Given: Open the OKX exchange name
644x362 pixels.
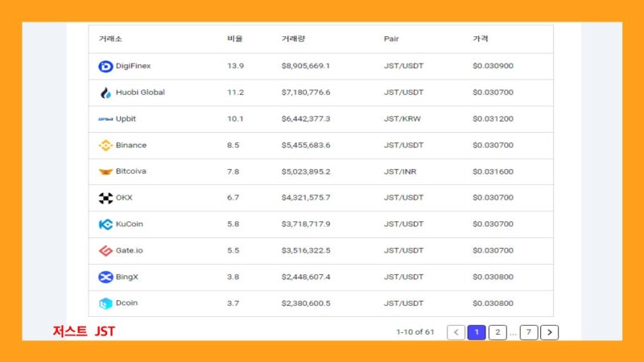Looking at the screenshot, I should pyautogui.click(x=124, y=197).
